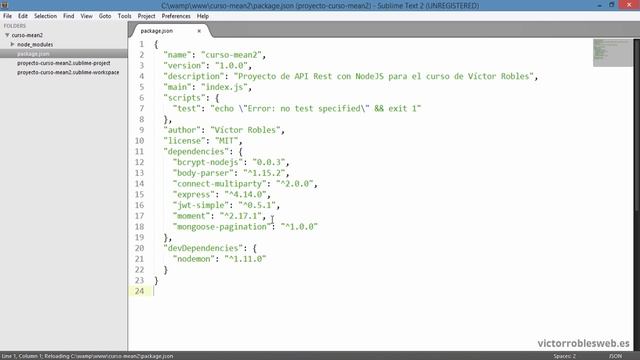Viewport: 640px width, 360px height.
Task: Click the "^2.17.1" moment version
Action: (241, 216)
